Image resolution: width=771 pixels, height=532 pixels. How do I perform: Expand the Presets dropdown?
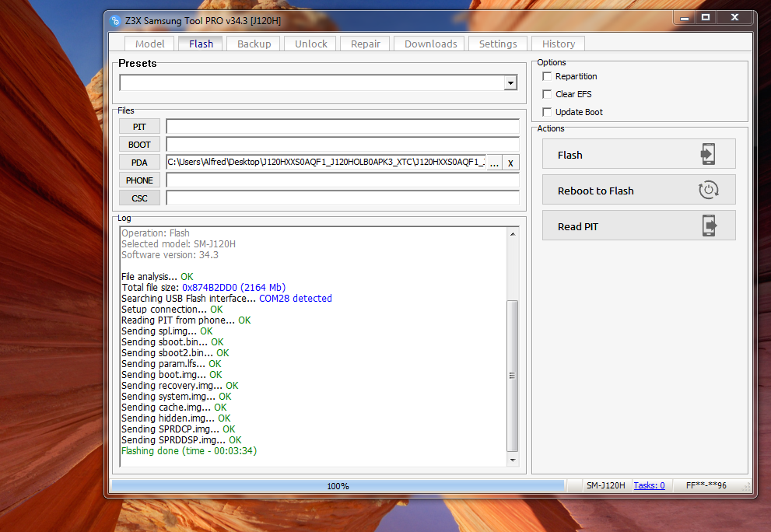pyautogui.click(x=510, y=82)
